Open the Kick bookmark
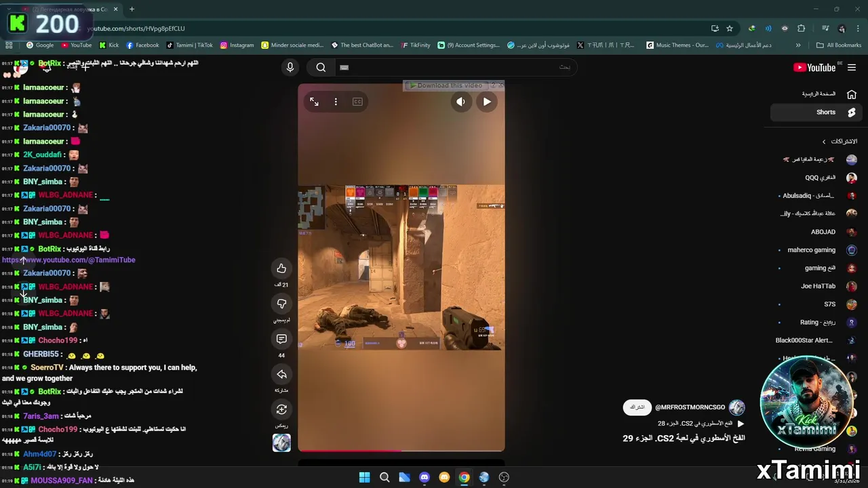 [x=108, y=45]
